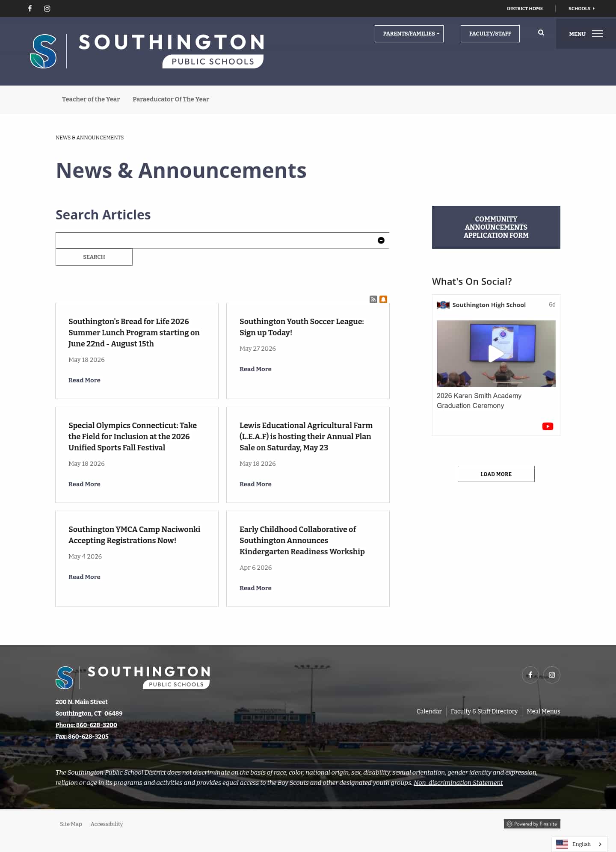Open Southington Youth Soccer League article title
This screenshot has width=616, height=852.
302,327
